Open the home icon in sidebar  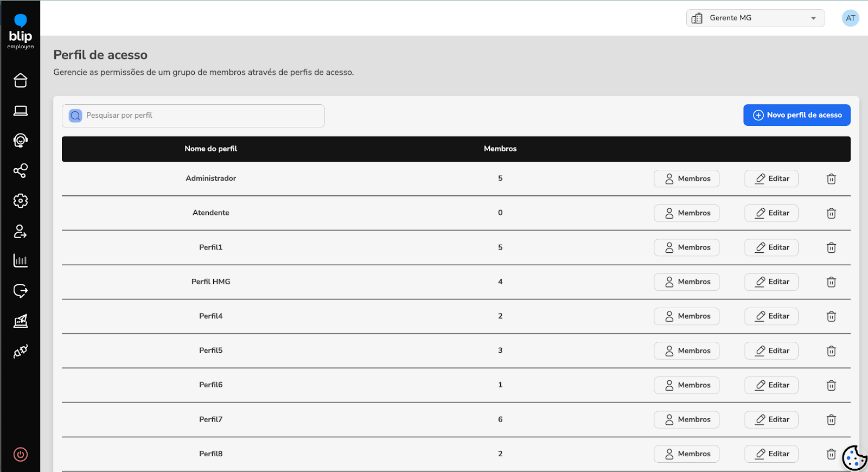point(20,80)
